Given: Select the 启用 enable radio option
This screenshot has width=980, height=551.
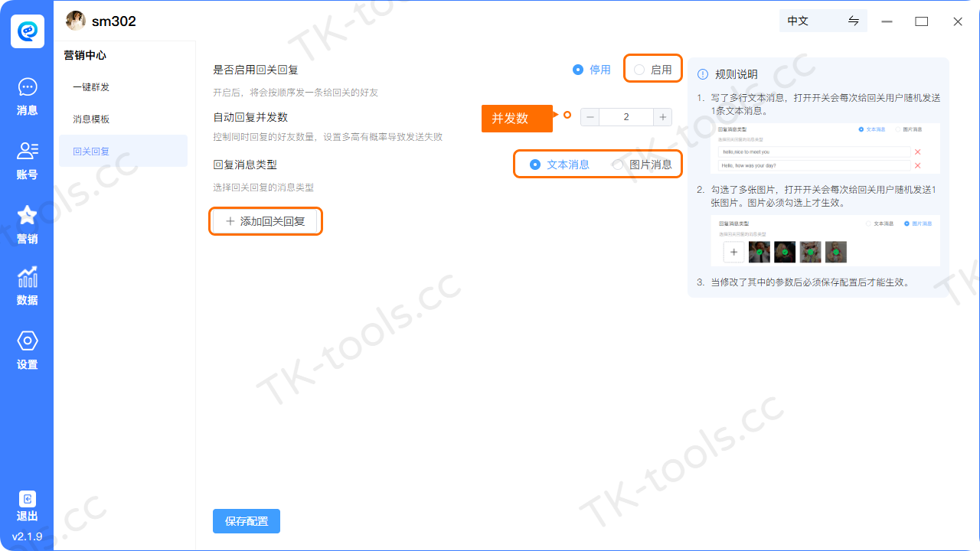Looking at the screenshot, I should [x=653, y=70].
